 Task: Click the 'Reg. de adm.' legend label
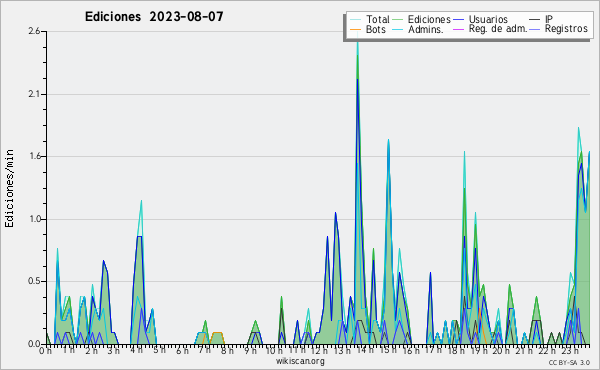[x=498, y=29]
